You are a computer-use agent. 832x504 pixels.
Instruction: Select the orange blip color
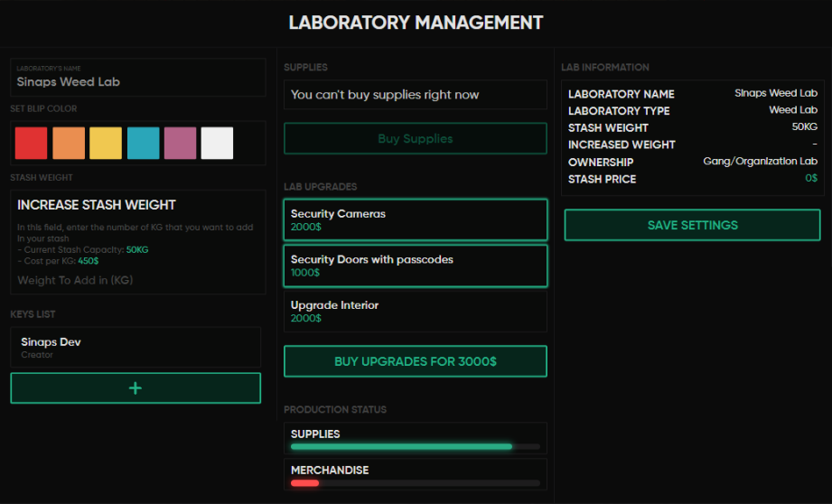pos(69,143)
